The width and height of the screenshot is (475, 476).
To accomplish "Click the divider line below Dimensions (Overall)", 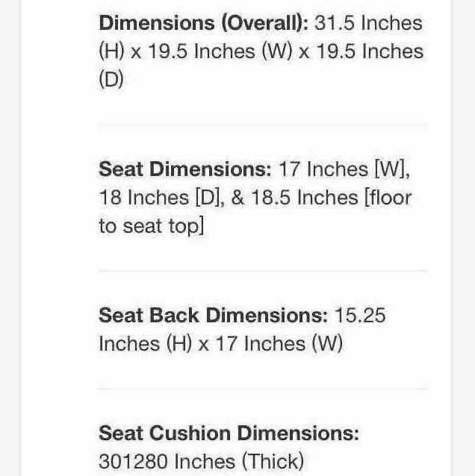I will pyautogui.click(x=262, y=125).
